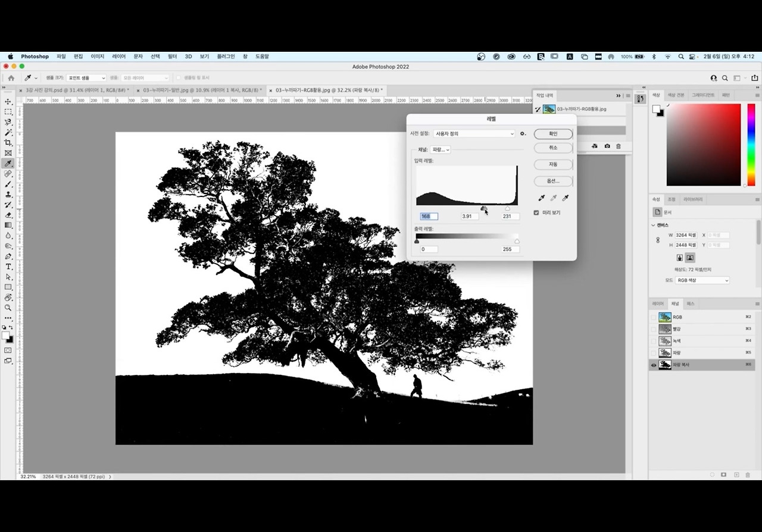The height and width of the screenshot is (532, 762).
Task: Open the 모드 RGB 색상 dropdown
Action: (x=702, y=280)
